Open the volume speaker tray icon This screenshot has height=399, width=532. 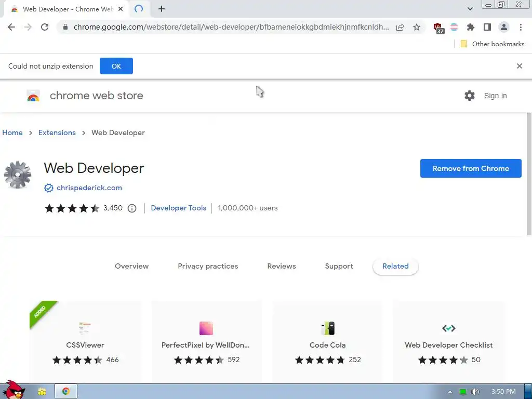475,392
